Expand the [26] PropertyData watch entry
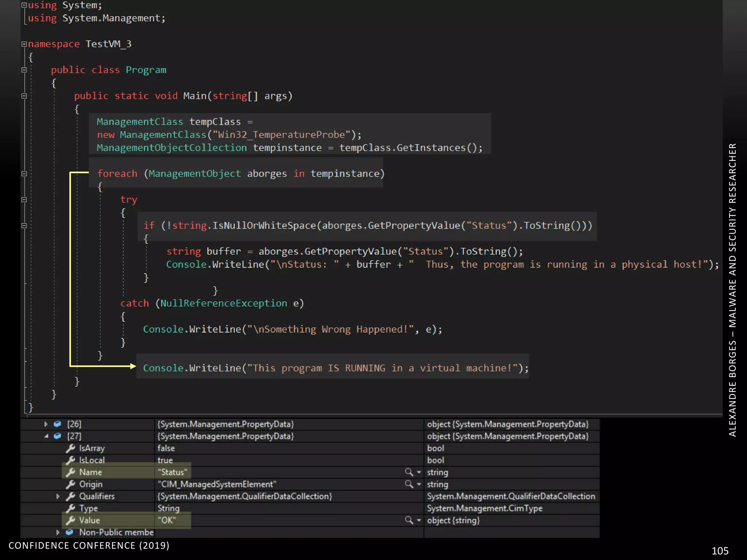 pos(46,424)
